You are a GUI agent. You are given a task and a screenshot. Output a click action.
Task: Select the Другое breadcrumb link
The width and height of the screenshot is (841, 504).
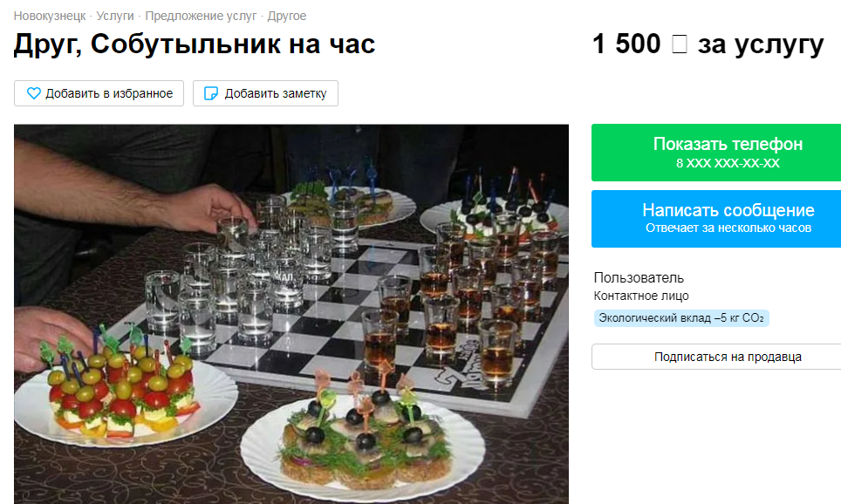point(287,16)
